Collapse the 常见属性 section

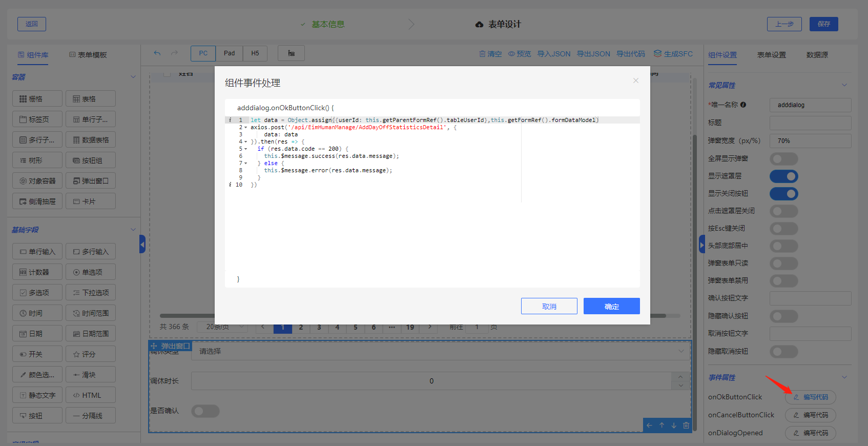[844, 85]
